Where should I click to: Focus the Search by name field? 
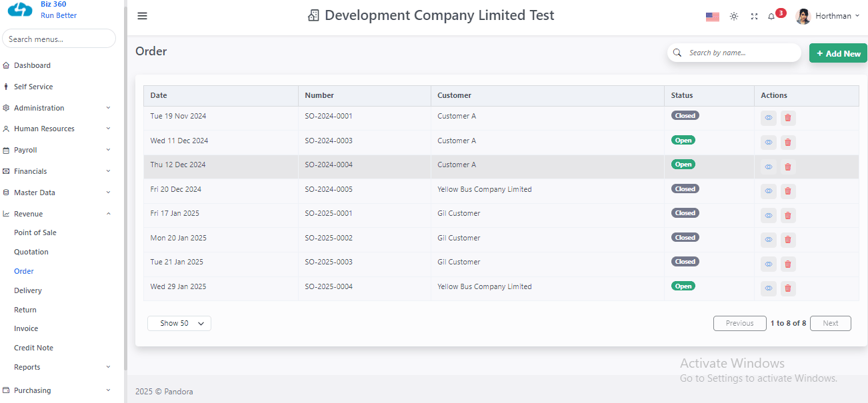coord(734,53)
